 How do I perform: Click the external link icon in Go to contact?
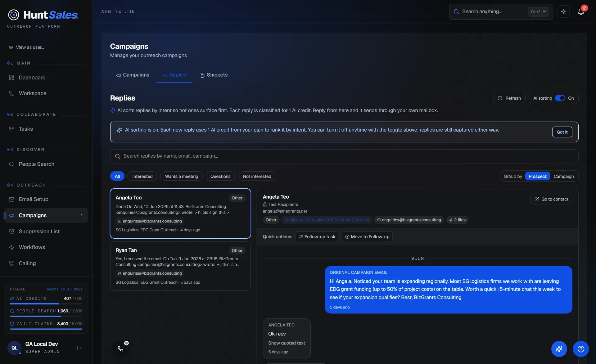[x=536, y=199]
